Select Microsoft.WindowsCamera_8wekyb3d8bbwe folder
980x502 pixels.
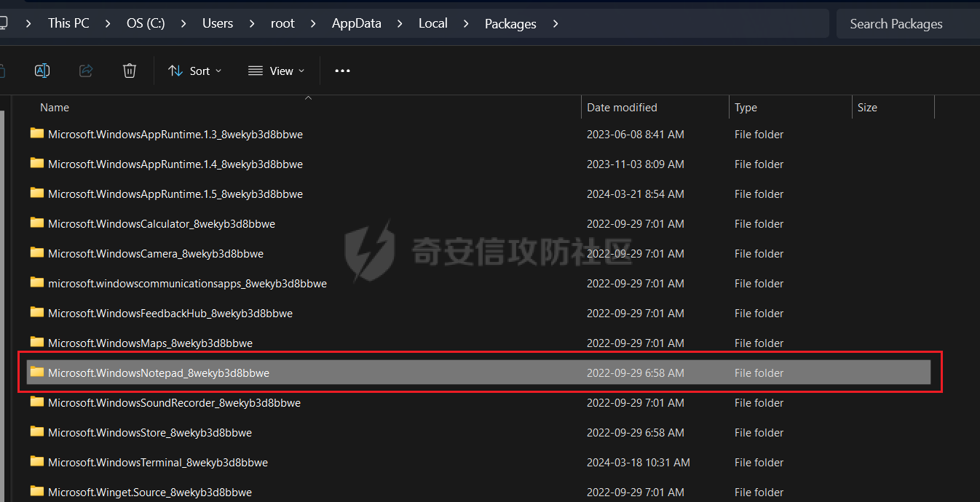pyautogui.click(x=479, y=253)
